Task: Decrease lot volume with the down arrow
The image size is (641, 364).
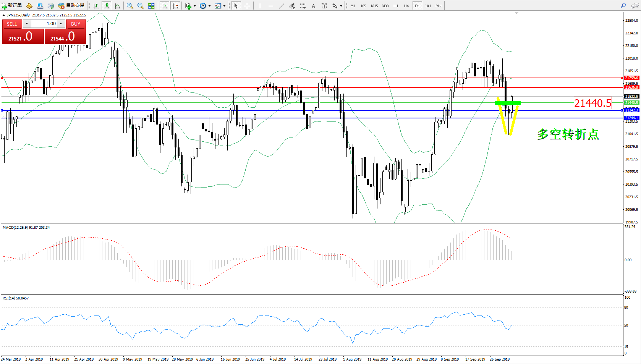Action: pos(27,24)
